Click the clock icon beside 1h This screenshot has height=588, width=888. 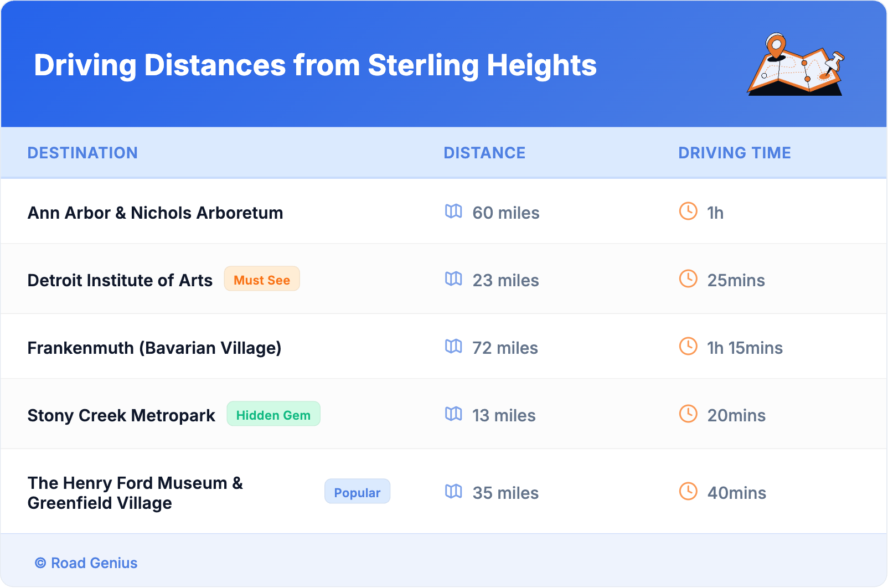688,211
